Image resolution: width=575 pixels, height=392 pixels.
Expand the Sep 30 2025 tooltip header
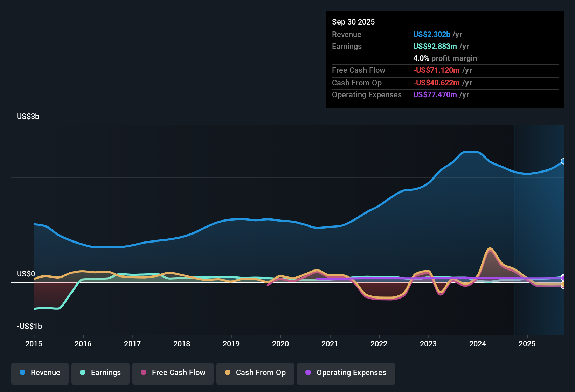(x=353, y=22)
